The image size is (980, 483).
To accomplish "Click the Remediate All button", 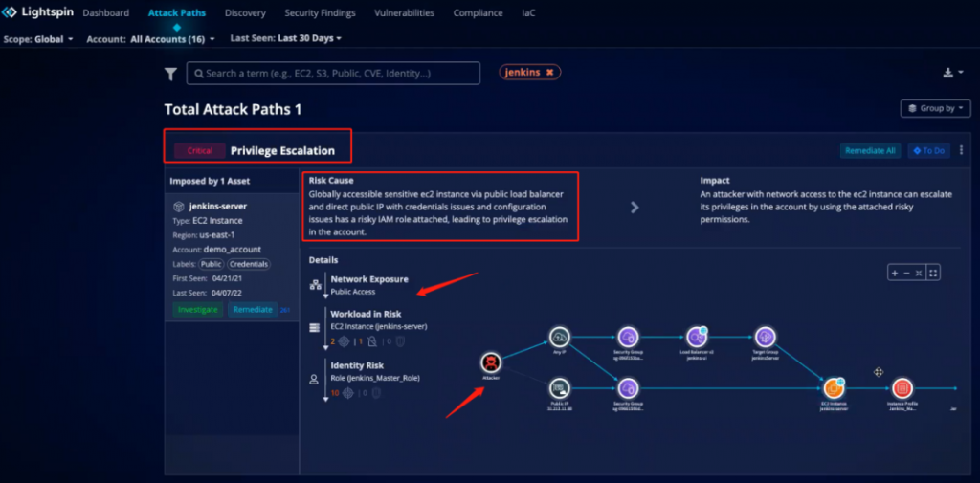I will [x=871, y=150].
